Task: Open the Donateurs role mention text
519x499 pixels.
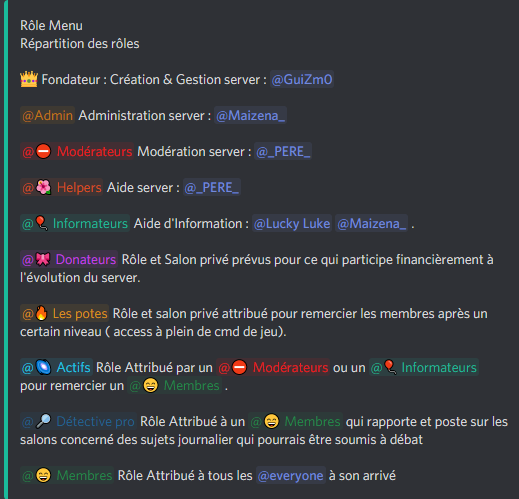Action: [86, 259]
